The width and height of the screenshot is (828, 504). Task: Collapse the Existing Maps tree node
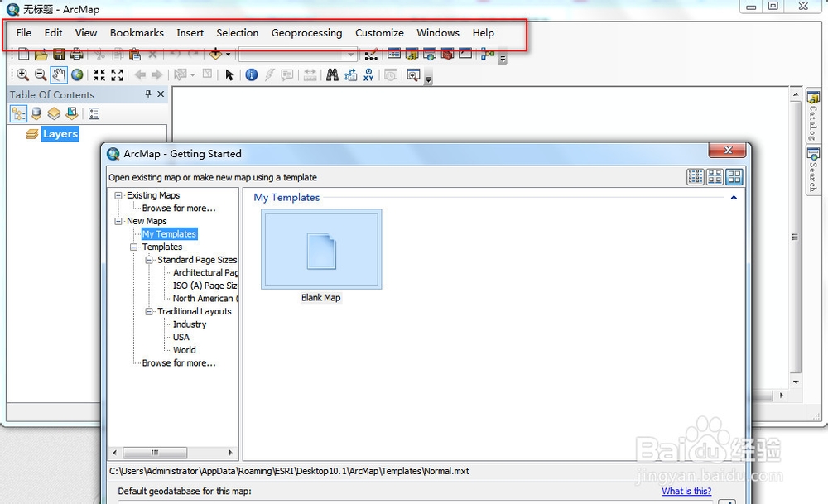118,195
